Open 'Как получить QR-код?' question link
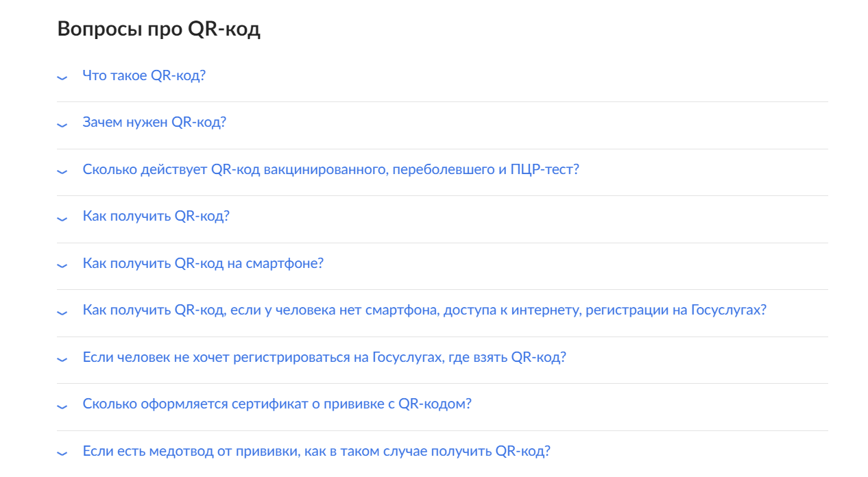 (x=156, y=217)
